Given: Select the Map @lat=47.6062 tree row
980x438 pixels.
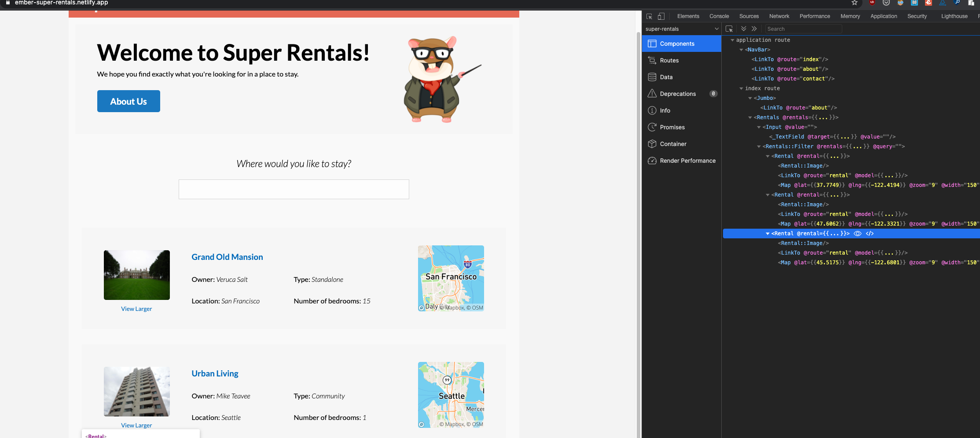Looking at the screenshot, I should (x=852, y=224).
